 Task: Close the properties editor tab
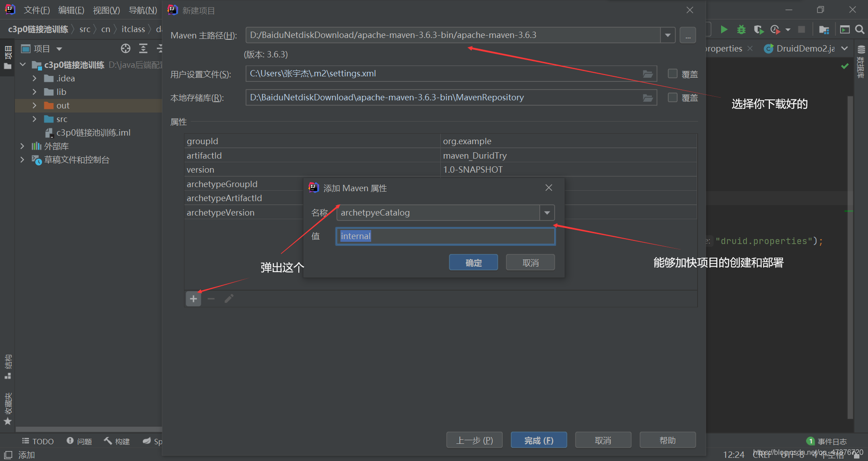tap(750, 48)
